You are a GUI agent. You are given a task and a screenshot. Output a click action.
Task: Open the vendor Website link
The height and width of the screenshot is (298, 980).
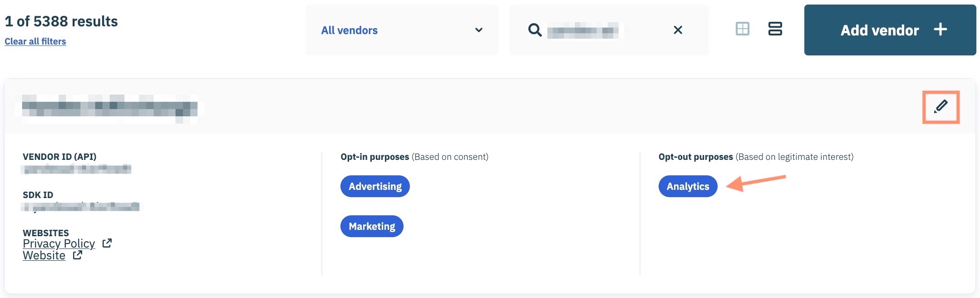coord(44,255)
